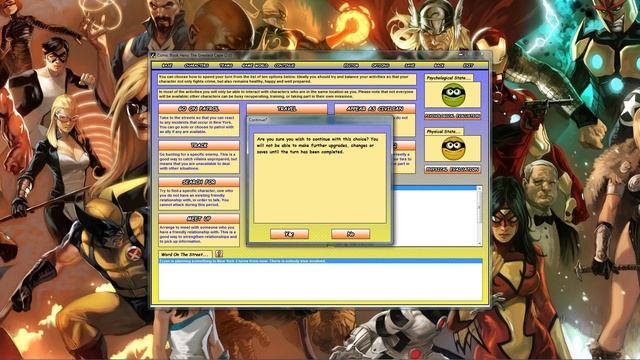Confirm the choice with the Yes button
The width and height of the screenshot is (640, 360).
(289, 233)
